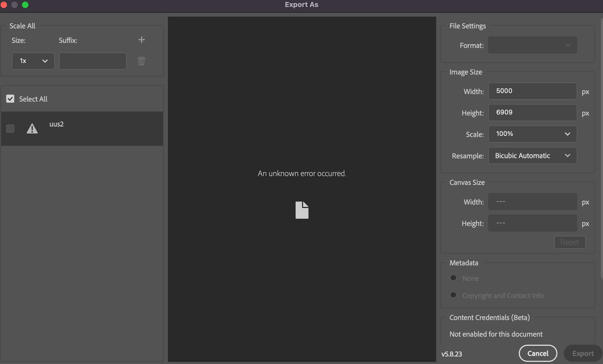Click the warning triangle icon next to uus2
Screen dimensions: 603x364
[32, 129]
